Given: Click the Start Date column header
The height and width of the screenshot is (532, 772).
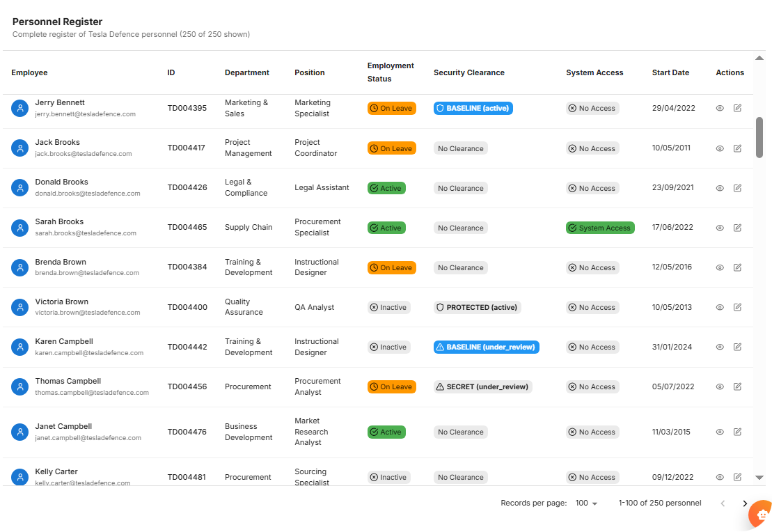Looking at the screenshot, I should point(670,73).
